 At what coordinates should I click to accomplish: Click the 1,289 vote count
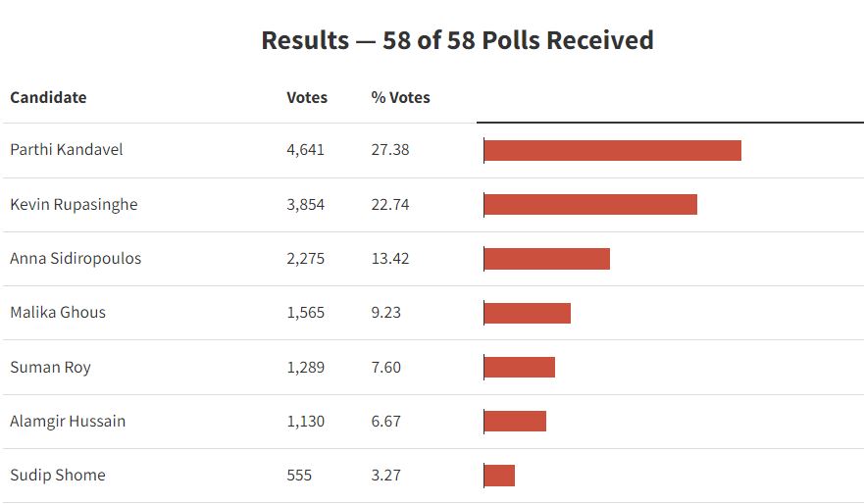[x=305, y=368]
